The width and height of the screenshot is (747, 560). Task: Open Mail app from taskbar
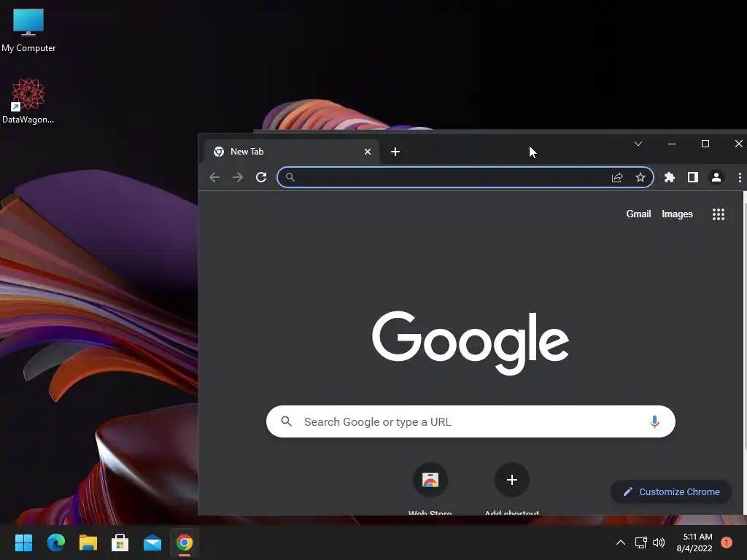tap(152, 542)
